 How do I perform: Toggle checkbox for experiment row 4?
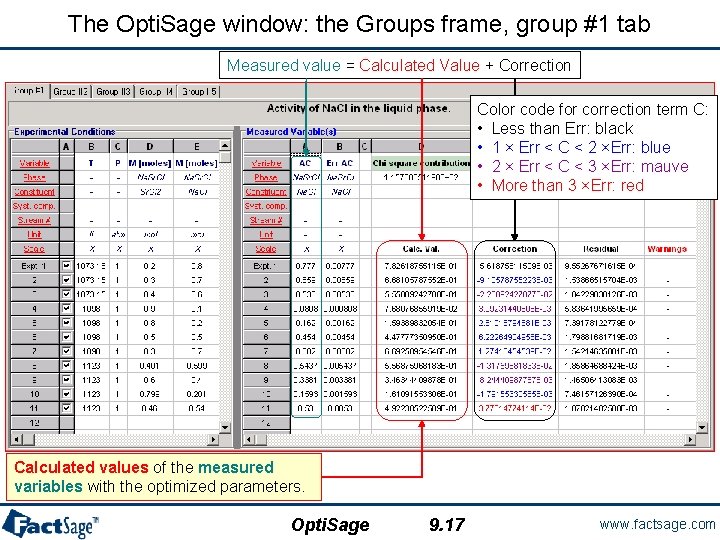pyautogui.click(x=66, y=309)
